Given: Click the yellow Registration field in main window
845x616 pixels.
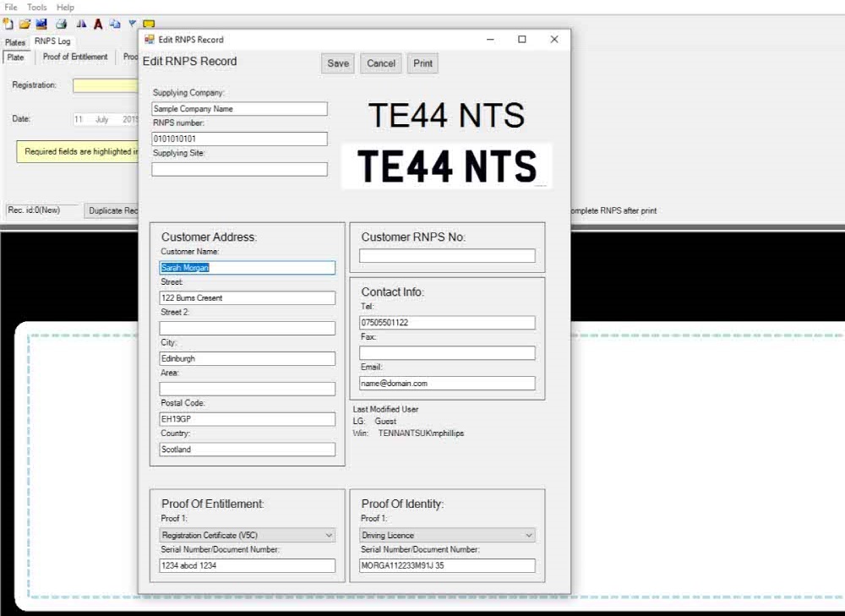Looking at the screenshot, I should (106, 85).
